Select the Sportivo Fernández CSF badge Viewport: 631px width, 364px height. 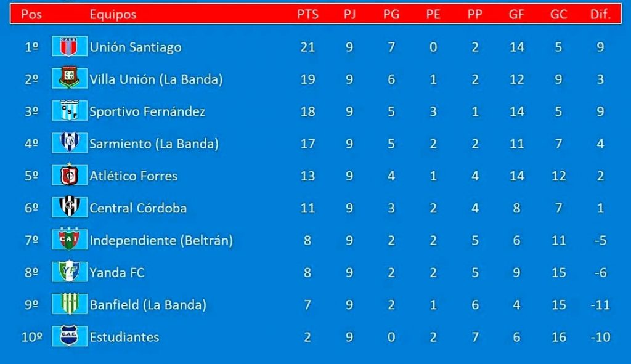pyautogui.click(x=69, y=111)
